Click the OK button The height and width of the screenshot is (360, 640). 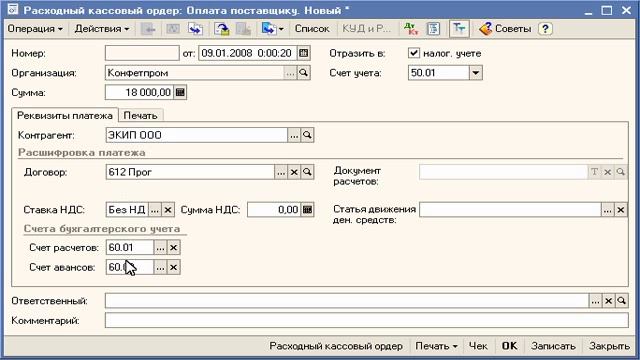tap(509, 346)
